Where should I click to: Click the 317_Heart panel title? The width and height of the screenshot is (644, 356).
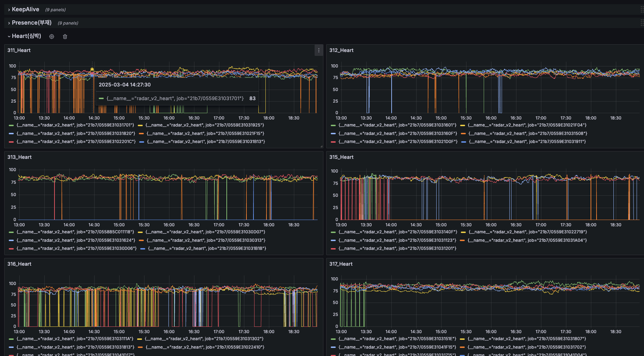pyautogui.click(x=341, y=264)
